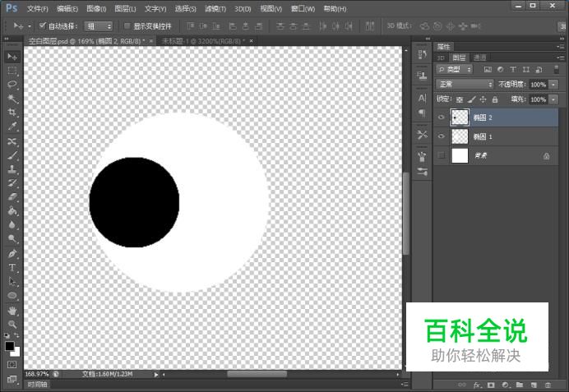Hide the 椭圆 2 layer
This screenshot has height=392, width=569.
click(x=441, y=118)
